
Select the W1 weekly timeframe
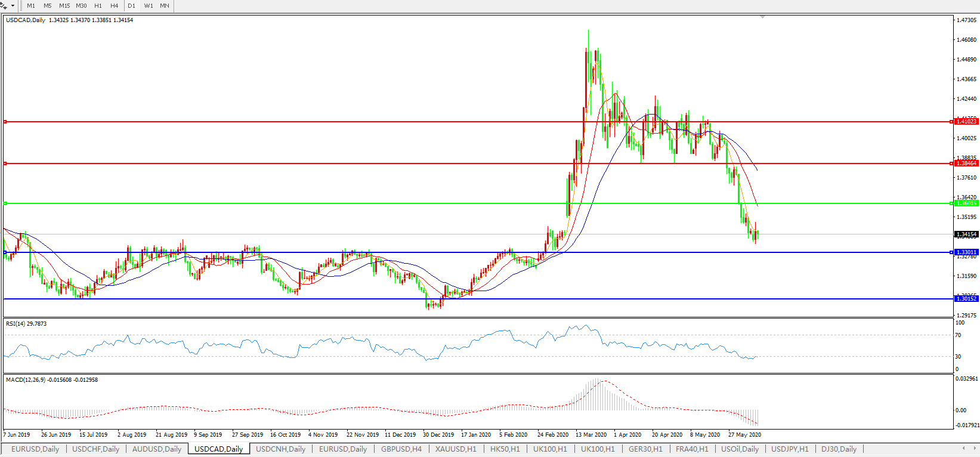pos(149,6)
